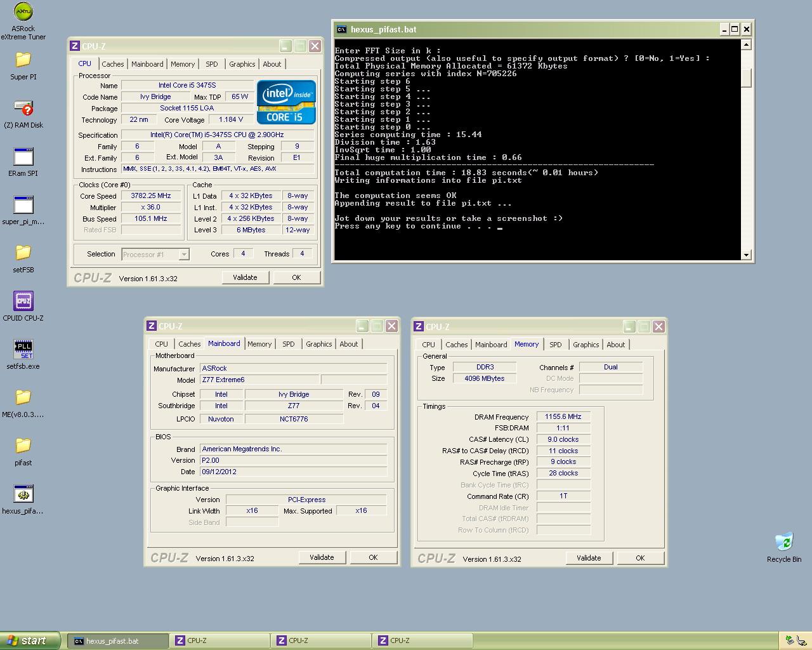Open About tab in CPU window

pos(272,64)
